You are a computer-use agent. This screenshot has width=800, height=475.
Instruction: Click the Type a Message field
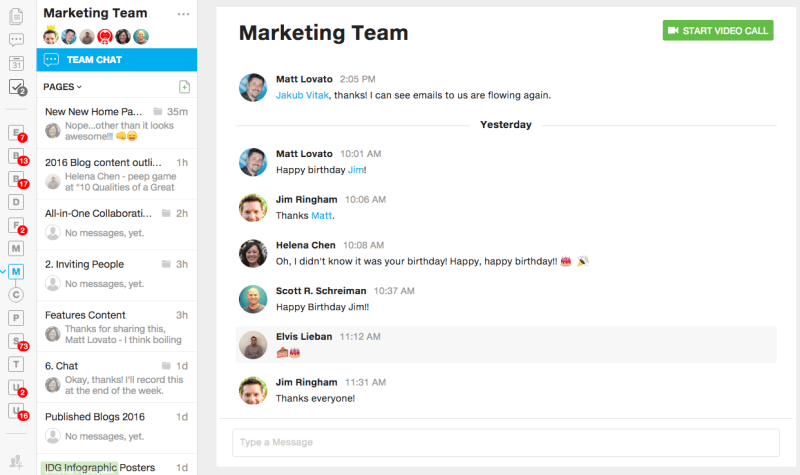pyautogui.click(x=505, y=442)
